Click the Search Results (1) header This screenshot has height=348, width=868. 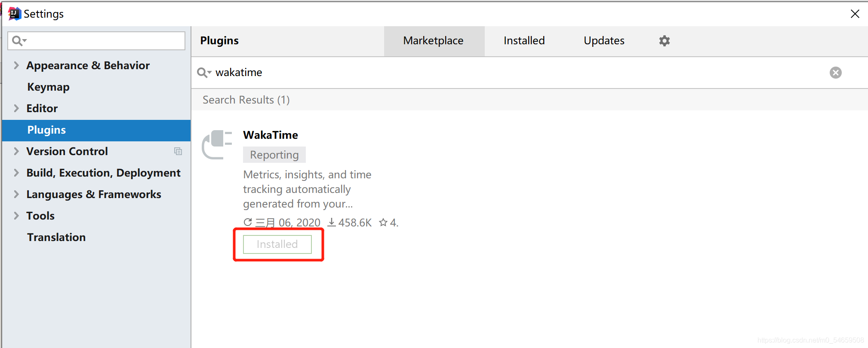246,100
